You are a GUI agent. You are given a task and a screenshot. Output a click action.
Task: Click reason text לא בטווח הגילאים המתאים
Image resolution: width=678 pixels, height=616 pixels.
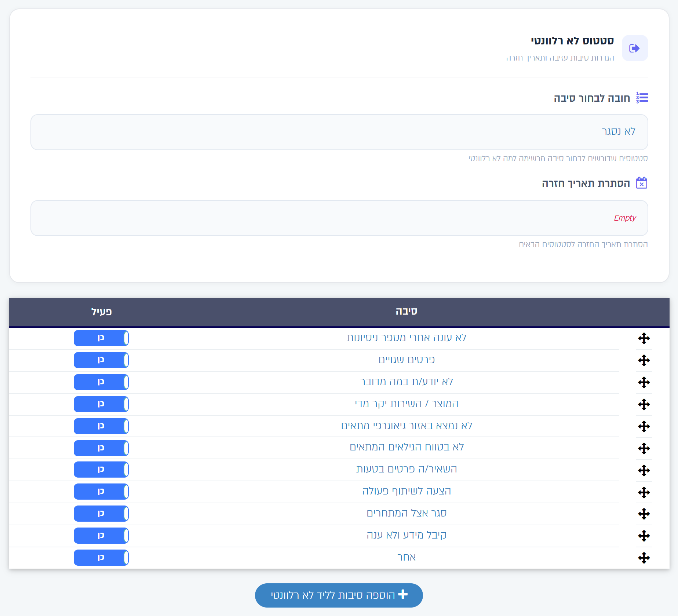tap(407, 447)
